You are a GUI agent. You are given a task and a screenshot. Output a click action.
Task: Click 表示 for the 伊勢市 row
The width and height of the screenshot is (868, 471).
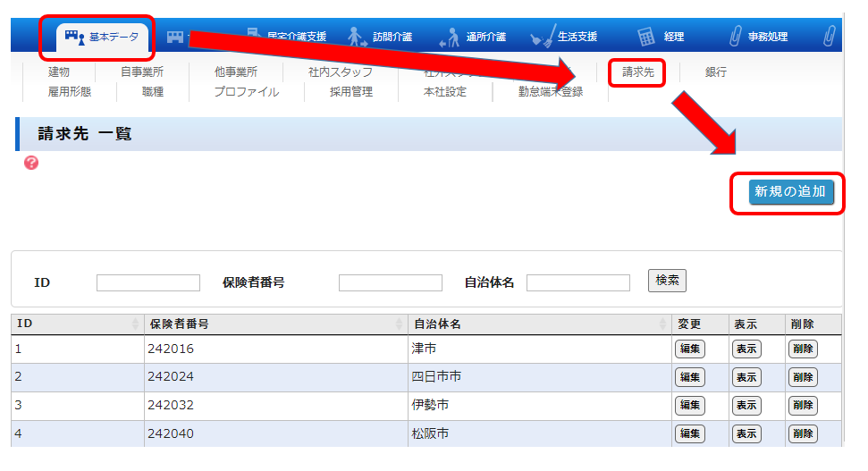tap(746, 406)
